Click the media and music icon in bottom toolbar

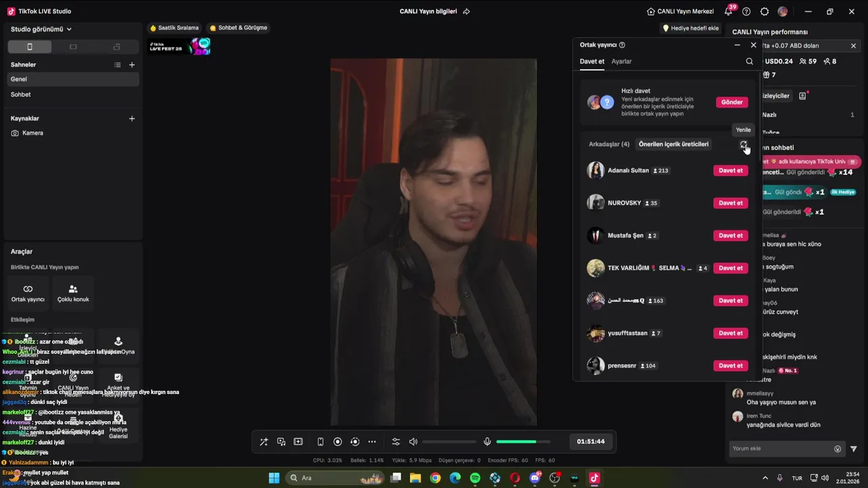tap(281, 442)
